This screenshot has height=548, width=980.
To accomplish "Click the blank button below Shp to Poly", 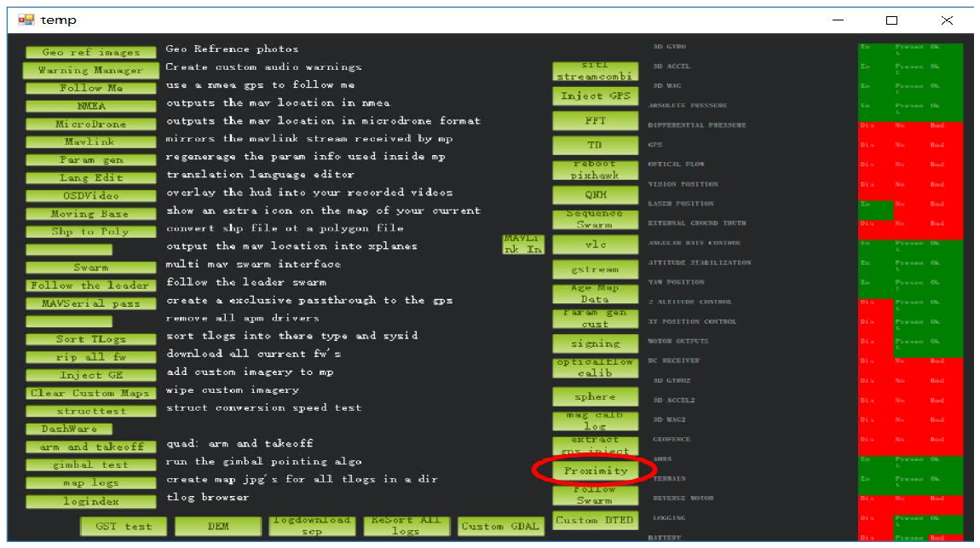I will click(x=69, y=250).
